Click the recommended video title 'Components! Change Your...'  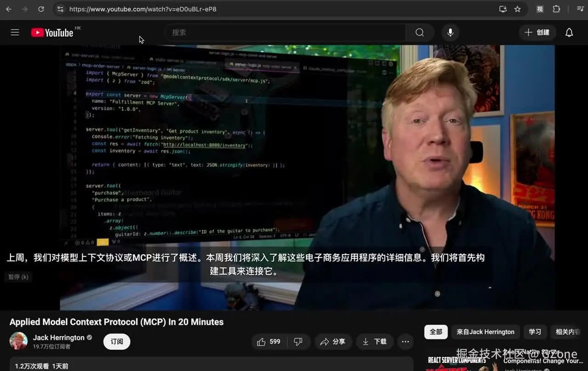click(543, 361)
